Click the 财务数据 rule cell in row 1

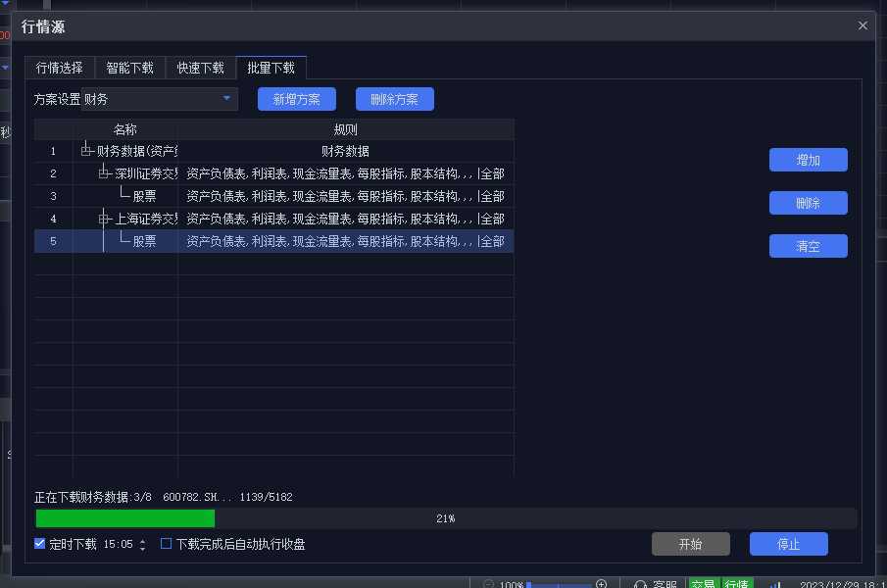pos(346,151)
